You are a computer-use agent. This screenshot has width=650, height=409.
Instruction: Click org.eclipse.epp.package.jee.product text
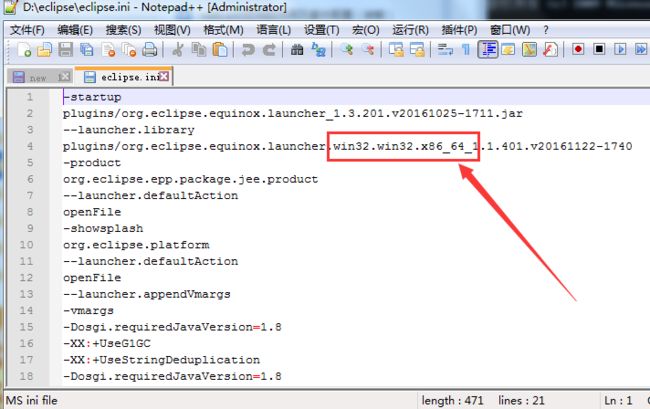coord(191,179)
